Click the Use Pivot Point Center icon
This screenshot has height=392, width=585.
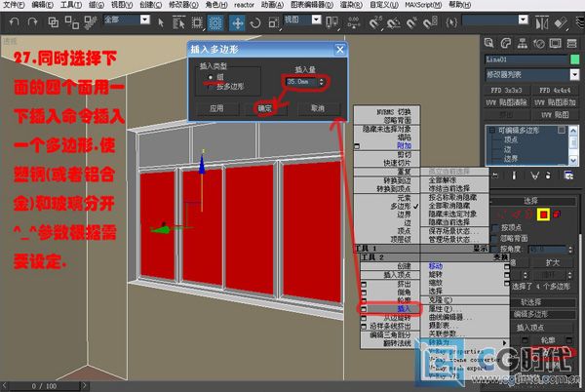tap(331, 22)
